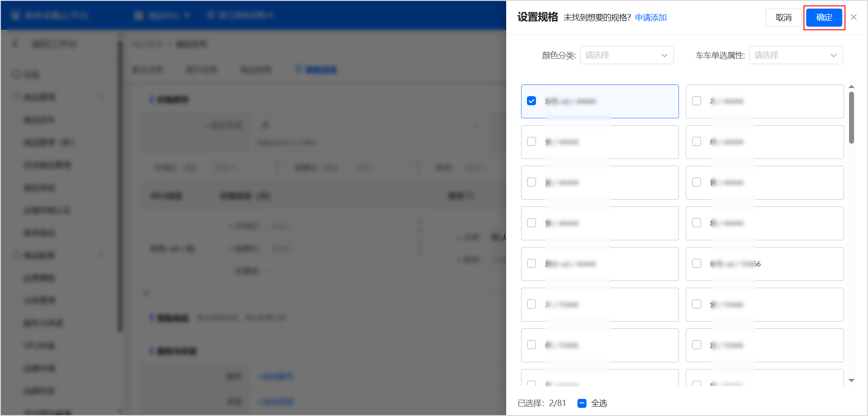Screen dimensions: 868x416
Task: Tick the checkbox right of the checked spec
Action: (697, 101)
